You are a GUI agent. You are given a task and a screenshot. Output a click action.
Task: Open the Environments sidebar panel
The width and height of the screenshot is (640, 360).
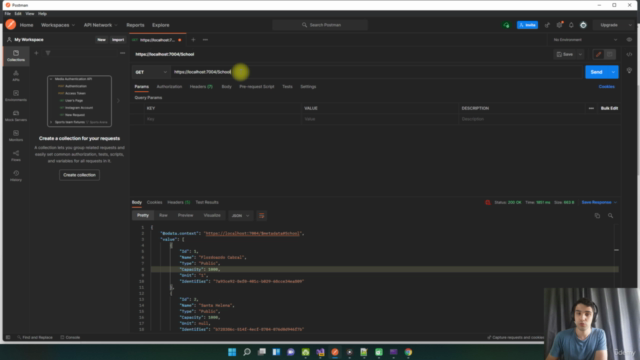[x=16, y=96]
